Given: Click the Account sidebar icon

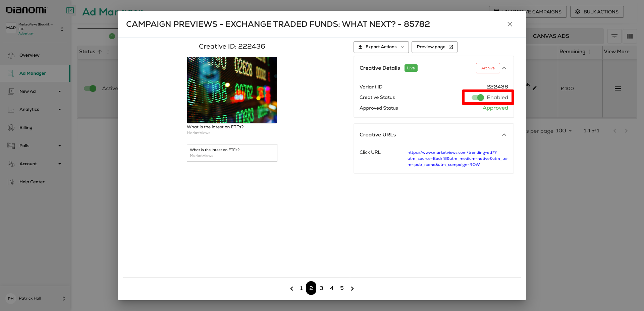Looking at the screenshot, I should point(11,164).
